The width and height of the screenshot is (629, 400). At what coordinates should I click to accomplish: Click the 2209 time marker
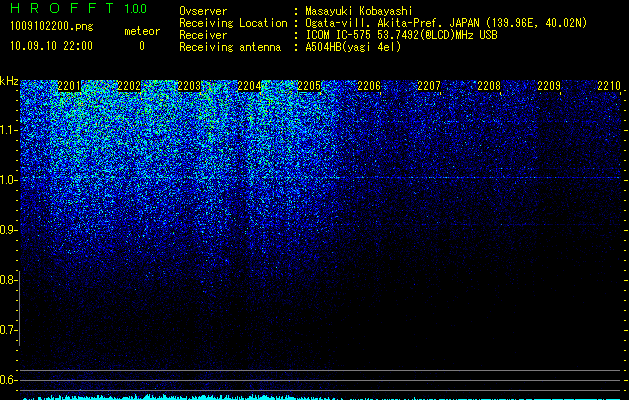click(549, 86)
